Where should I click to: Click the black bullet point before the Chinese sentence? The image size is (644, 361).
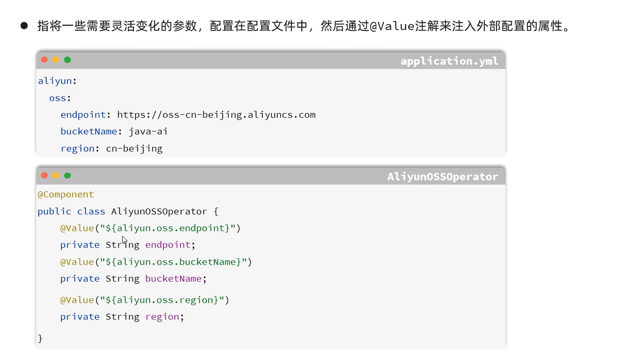pos(24,26)
